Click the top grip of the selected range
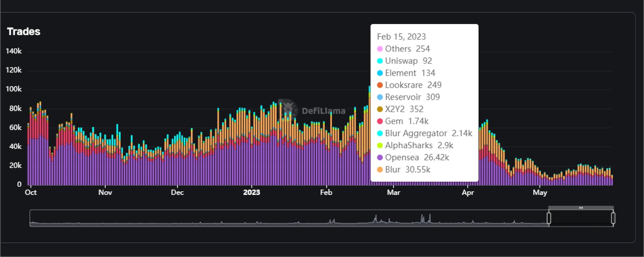The image size is (644, 257). [x=581, y=208]
